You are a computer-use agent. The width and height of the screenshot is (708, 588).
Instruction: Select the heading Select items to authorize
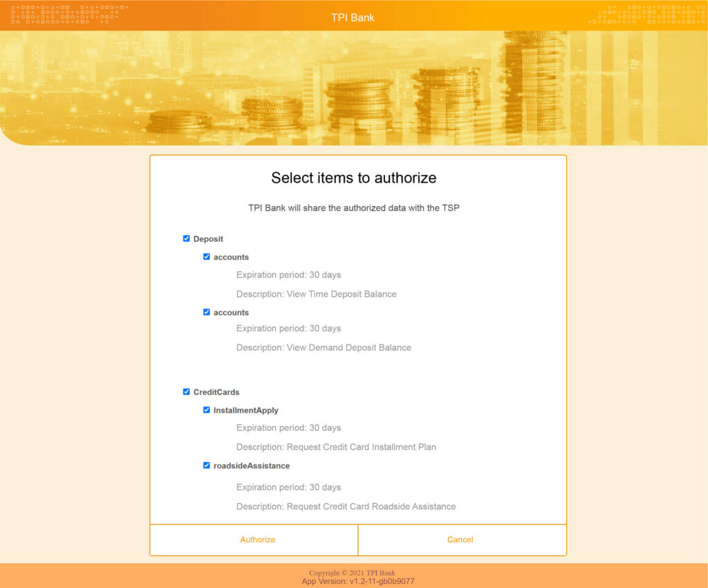pos(354,178)
